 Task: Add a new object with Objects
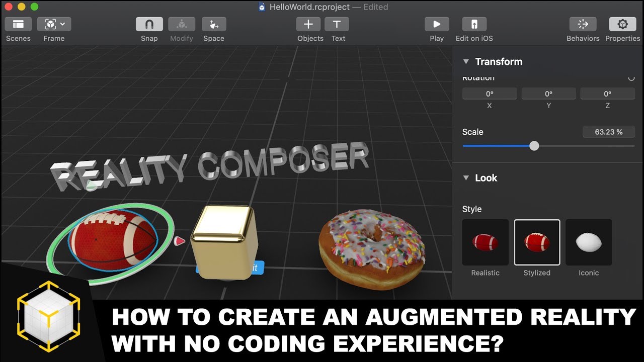[x=308, y=24]
